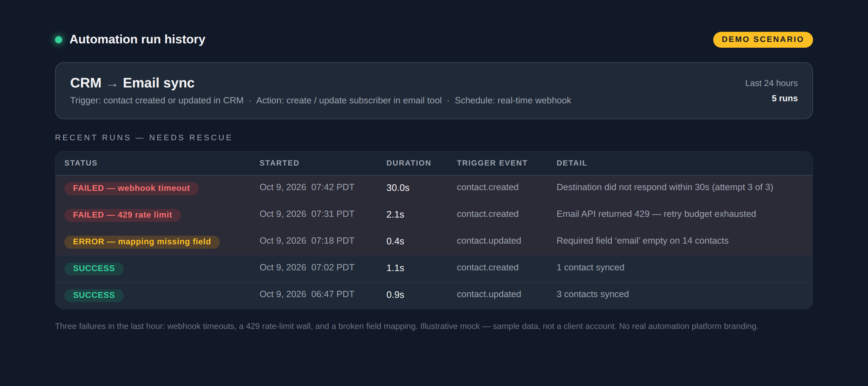Image resolution: width=868 pixels, height=386 pixels.
Task: Click the '07:18 PDT' start time
Action: point(333,241)
